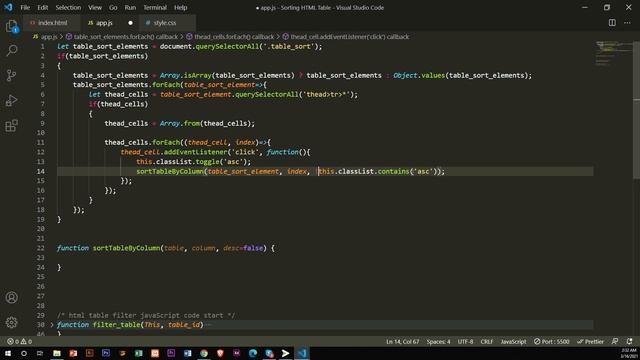Open Cortana search circle on taskbar

point(24,353)
